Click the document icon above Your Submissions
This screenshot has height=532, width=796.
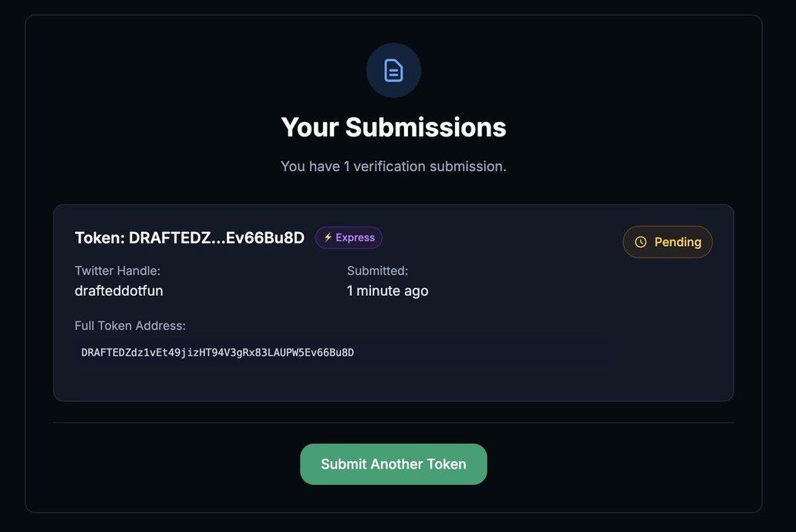tap(393, 71)
